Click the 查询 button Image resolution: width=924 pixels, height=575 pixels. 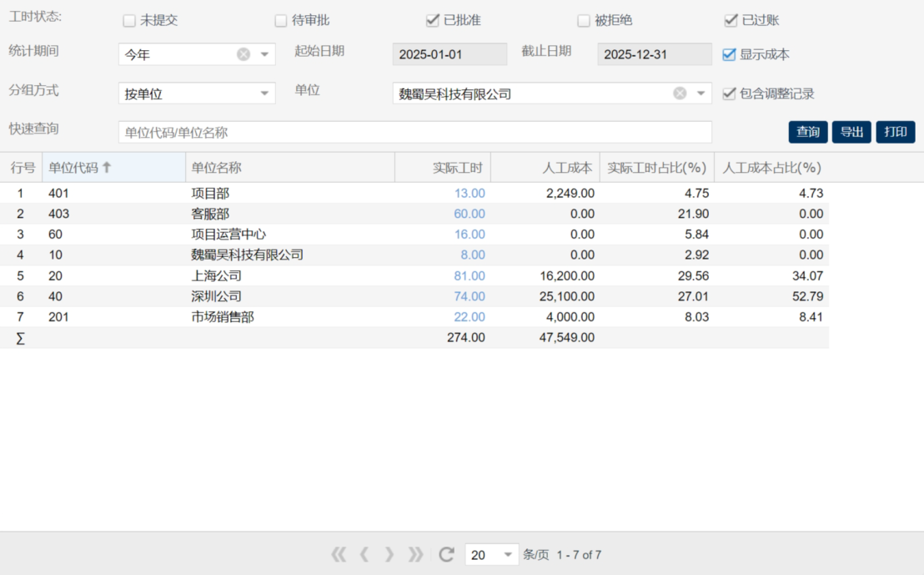click(x=807, y=132)
